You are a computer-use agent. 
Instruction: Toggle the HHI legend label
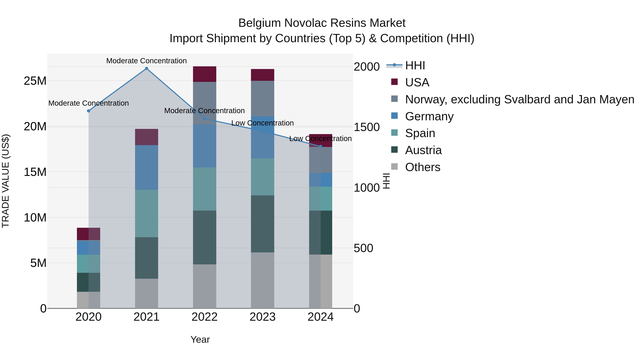click(415, 65)
